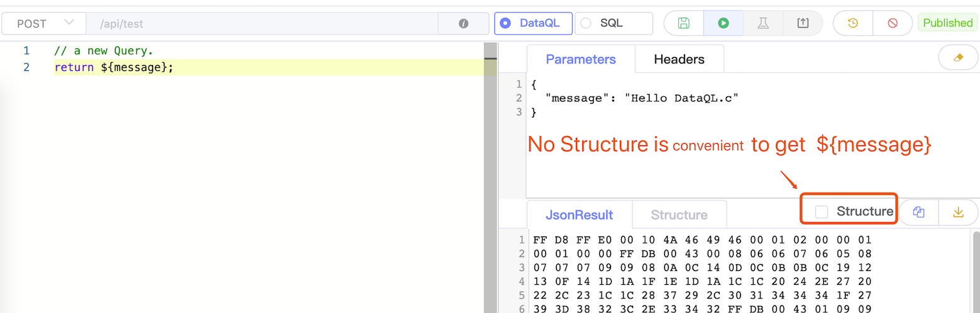This screenshot has height=313, width=980.
Task: Click the green Published status badge
Action: point(947,23)
